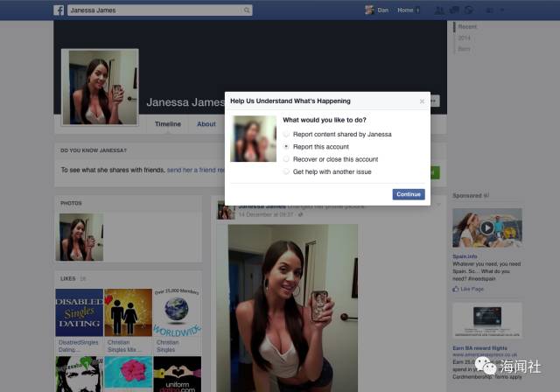Screen dimensions: 560x392
Task: Open the privacy shortcuts lock menu
Action: pyautogui.click(x=489, y=10)
